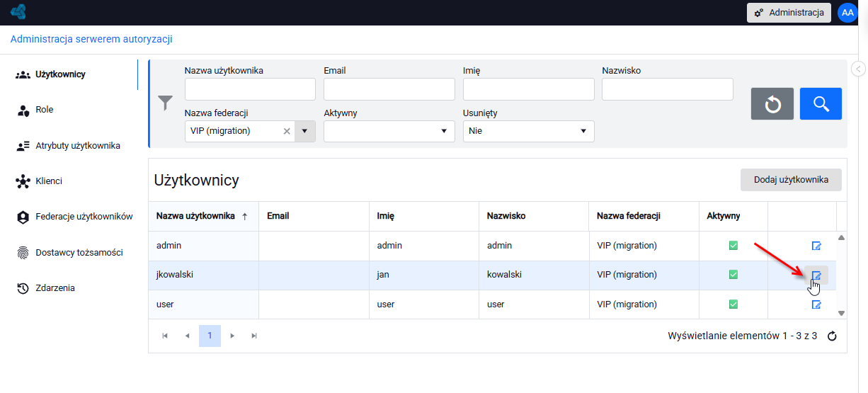Viewport: 868px width, 393px height.
Task: Edit the jkowalski user
Action: pos(816,275)
